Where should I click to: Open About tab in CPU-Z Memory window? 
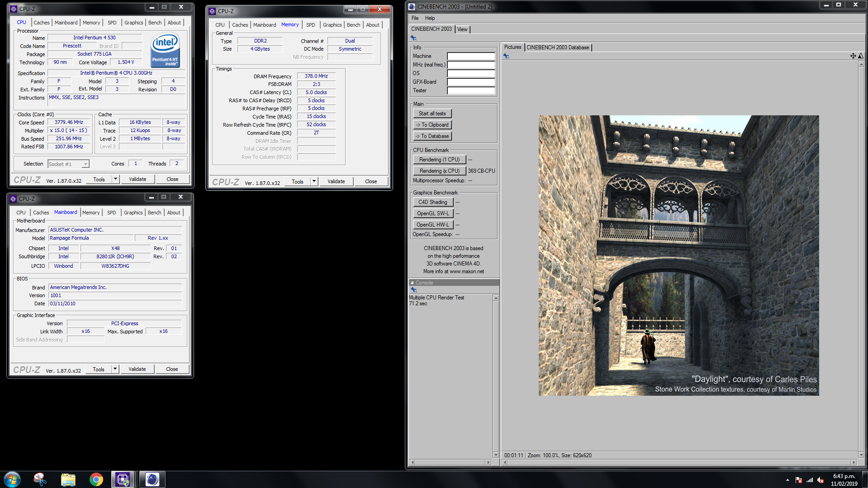pyautogui.click(x=373, y=25)
